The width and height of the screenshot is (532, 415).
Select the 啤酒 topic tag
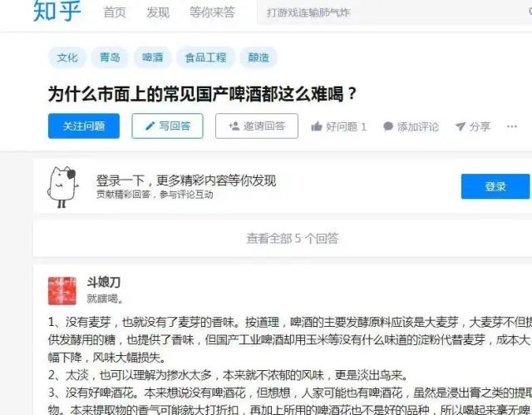[x=153, y=57]
